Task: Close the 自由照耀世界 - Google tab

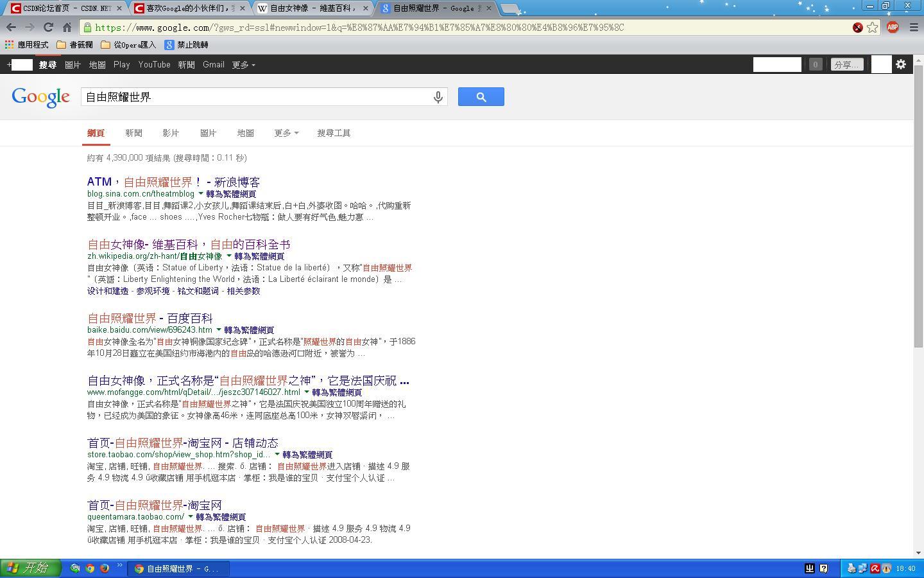Action: pyautogui.click(x=488, y=8)
